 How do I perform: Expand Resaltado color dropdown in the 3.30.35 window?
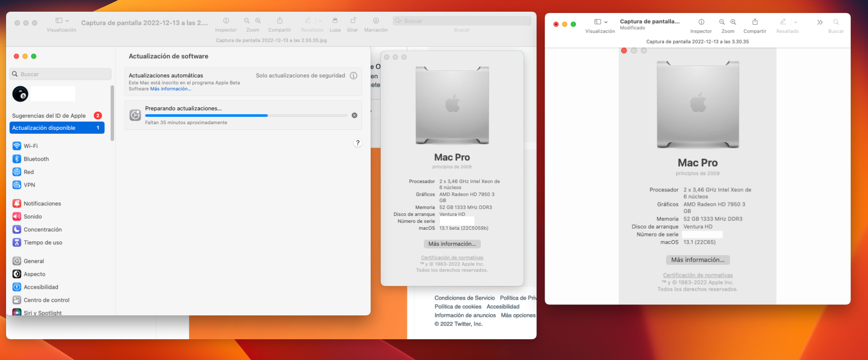pyautogui.click(x=796, y=22)
